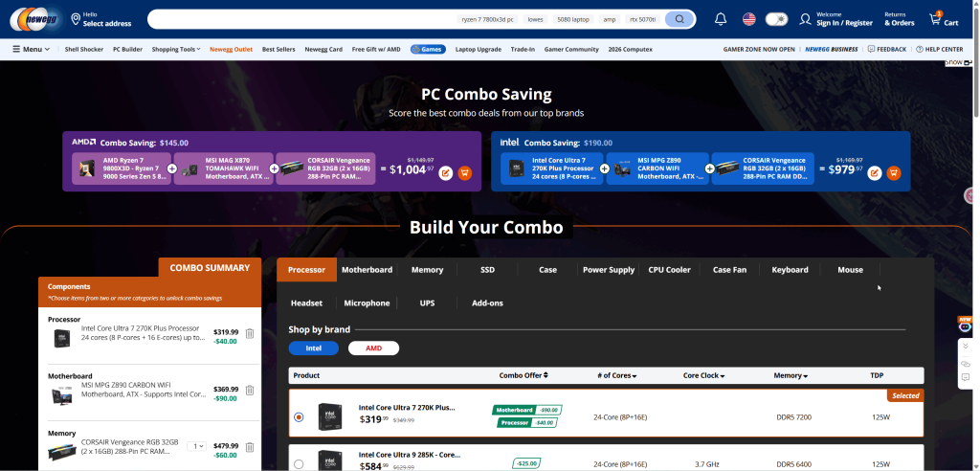
Task: Click the Games pill button
Action: click(x=428, y=50)
